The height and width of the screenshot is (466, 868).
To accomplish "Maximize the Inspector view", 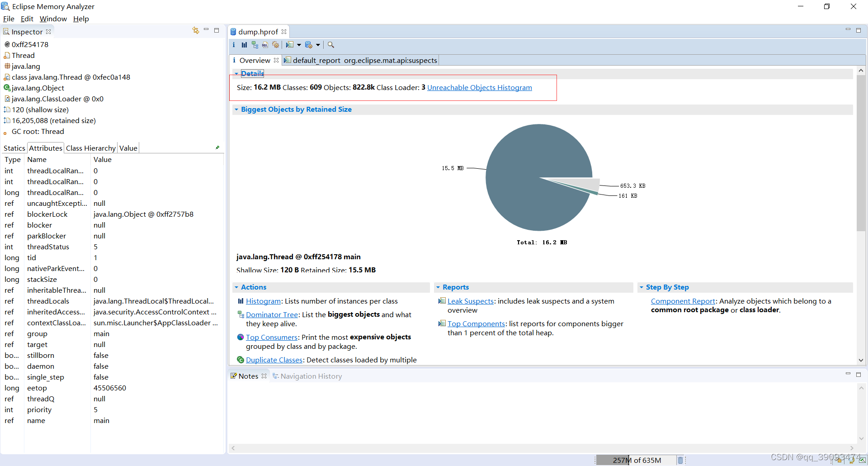I will coord(217,30).
